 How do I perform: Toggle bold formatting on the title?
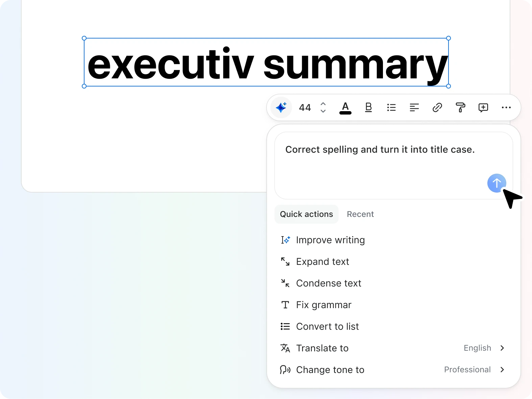tap(368, 107)
